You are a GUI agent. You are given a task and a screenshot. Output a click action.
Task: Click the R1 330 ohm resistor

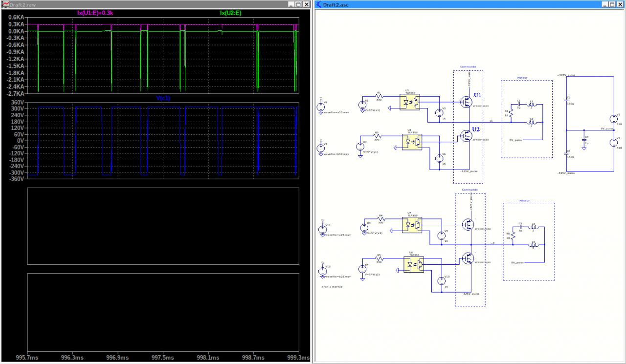click(378, 96)
